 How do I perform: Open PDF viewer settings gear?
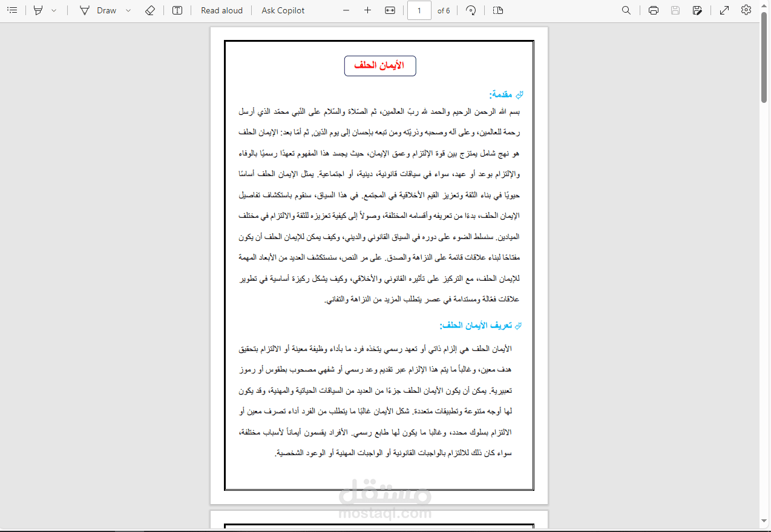click(746, 10)
